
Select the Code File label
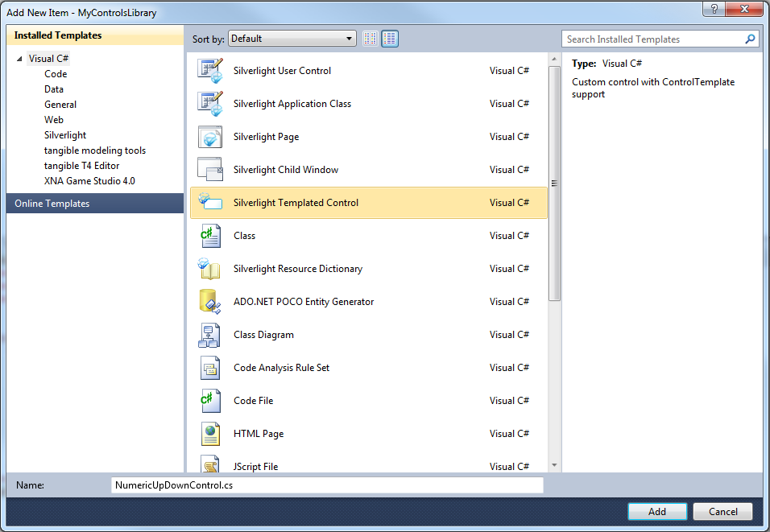click(254, 401)
